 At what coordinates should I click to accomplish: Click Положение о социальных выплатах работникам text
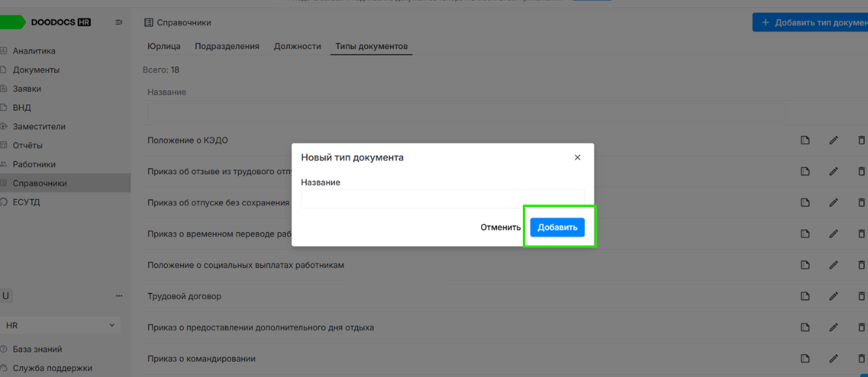coord(245,265)
